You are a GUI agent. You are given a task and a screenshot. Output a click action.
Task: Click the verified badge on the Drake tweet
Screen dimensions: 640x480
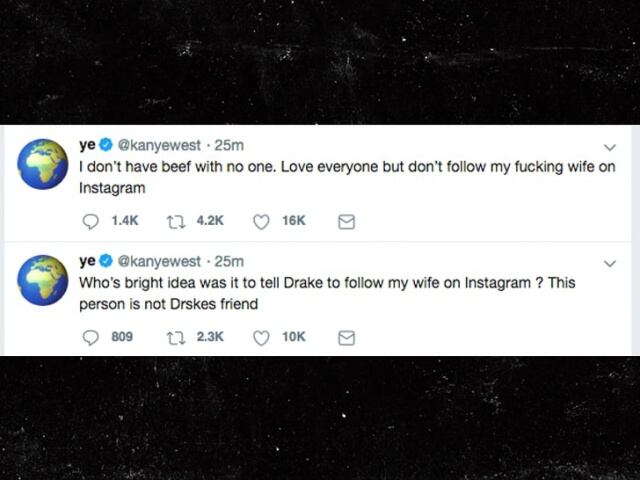coord(107,262)
